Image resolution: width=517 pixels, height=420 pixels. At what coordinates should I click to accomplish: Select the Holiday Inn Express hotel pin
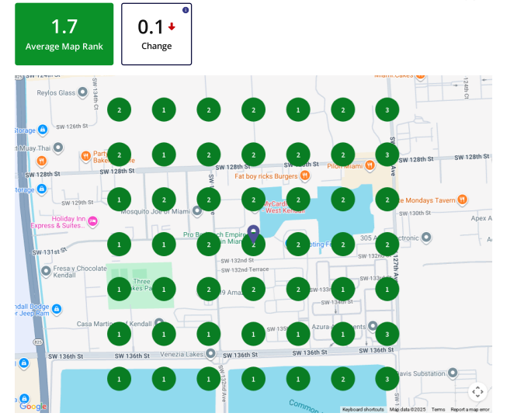coord(93,221)
